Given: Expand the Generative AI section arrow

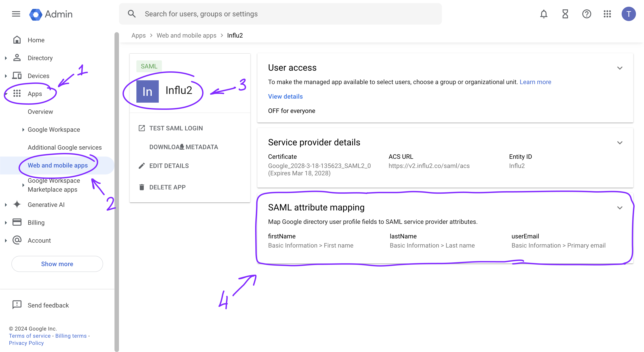Looking at the screenshot, I should point(6,205).
